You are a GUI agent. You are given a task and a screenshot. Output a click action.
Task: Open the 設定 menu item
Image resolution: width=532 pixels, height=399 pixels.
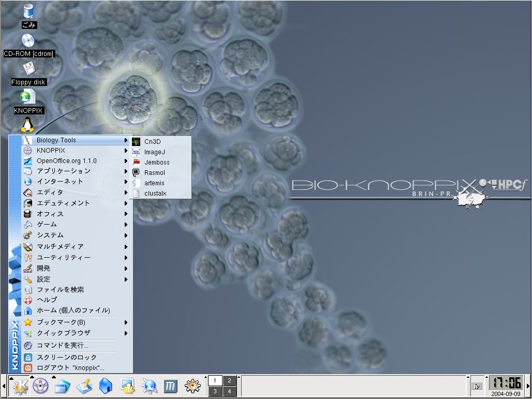click(77, 279)
